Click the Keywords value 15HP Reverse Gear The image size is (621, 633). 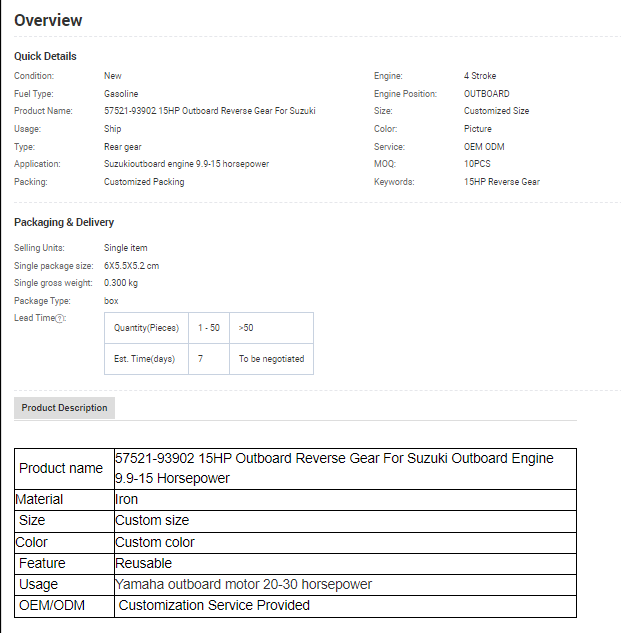(501, 182)
